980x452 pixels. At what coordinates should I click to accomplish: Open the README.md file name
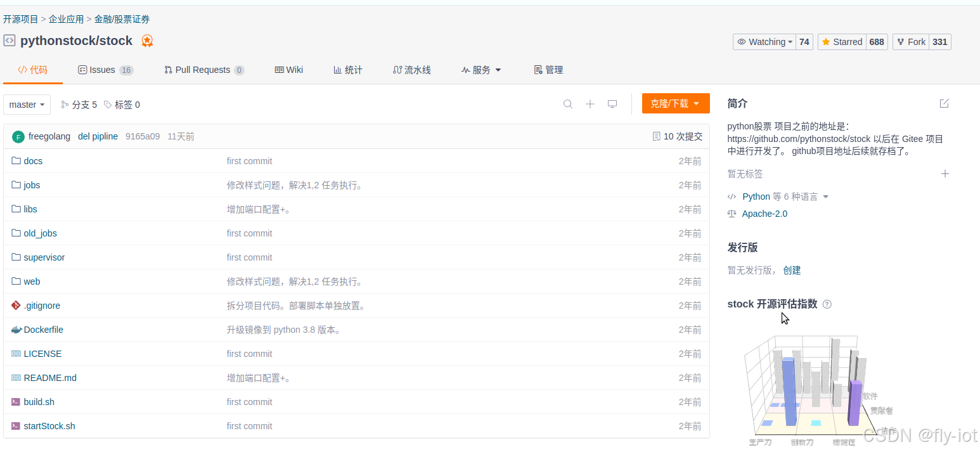(50, 378)
